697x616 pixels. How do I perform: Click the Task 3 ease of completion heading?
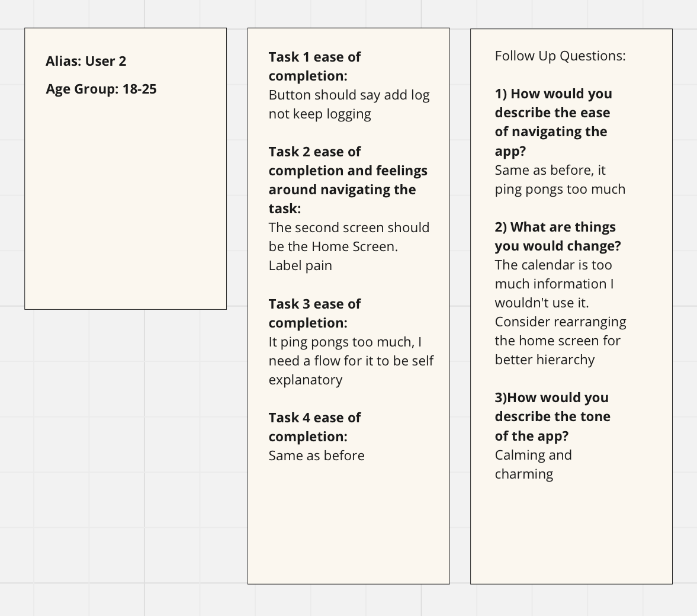(x=314, y=313)
